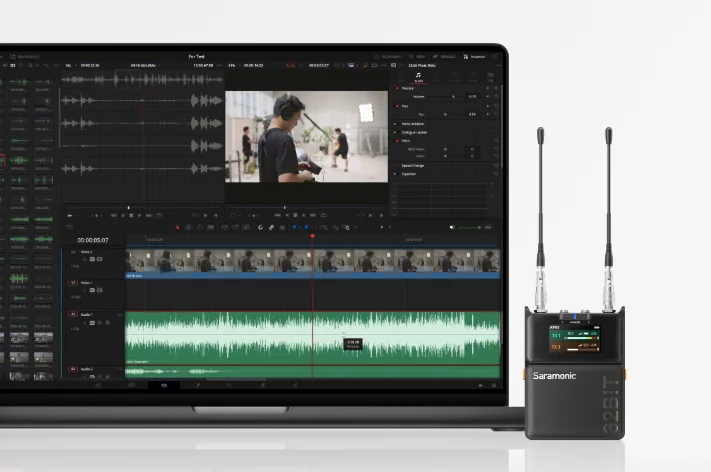Toggle the Pitch section enable dot
The height and width of the screenshot is (472, 711).
tap(397, 141)
